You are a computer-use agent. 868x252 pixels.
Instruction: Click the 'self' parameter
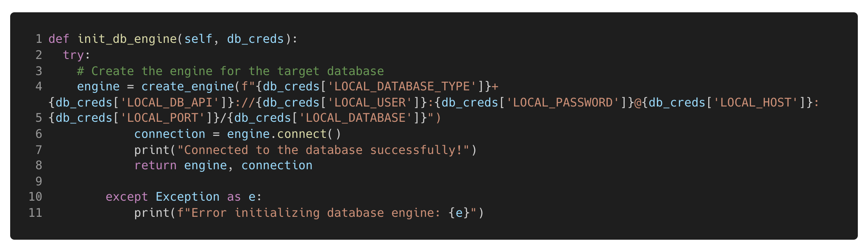point(198,39)
